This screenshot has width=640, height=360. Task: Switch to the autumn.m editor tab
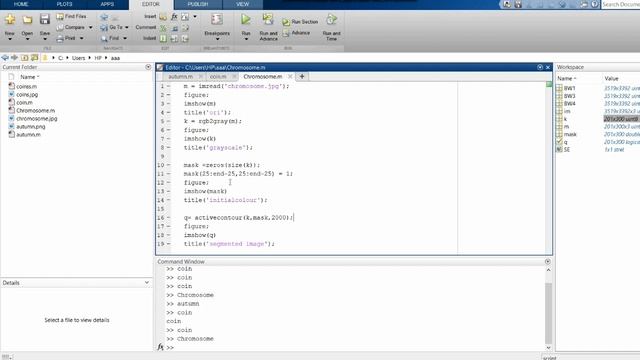point(180,77)
